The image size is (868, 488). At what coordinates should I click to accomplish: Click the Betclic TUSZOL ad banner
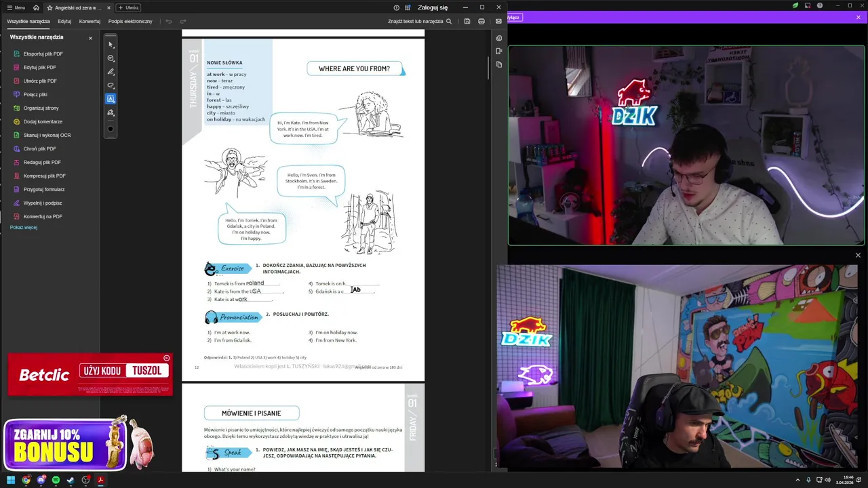pyautogui.click(x=90, y=374)
